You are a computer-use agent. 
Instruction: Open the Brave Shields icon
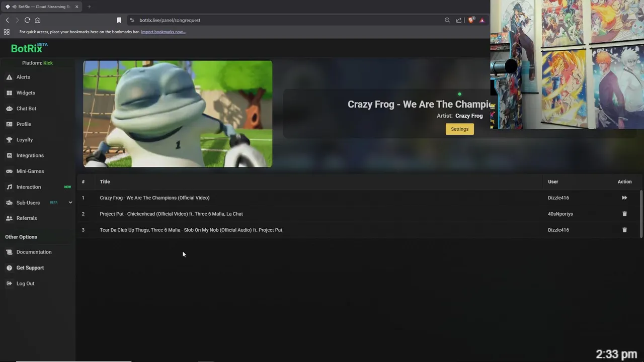click(x=471, y=20)
